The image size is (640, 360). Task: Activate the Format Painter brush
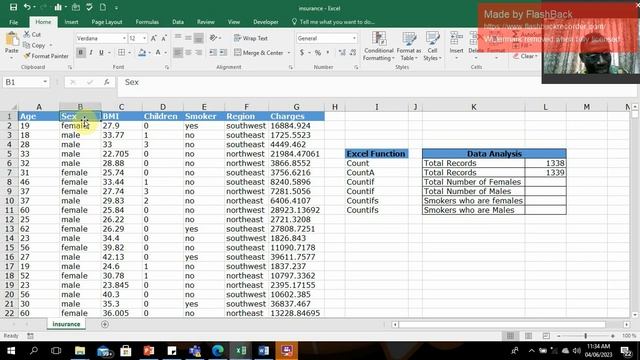46,56
